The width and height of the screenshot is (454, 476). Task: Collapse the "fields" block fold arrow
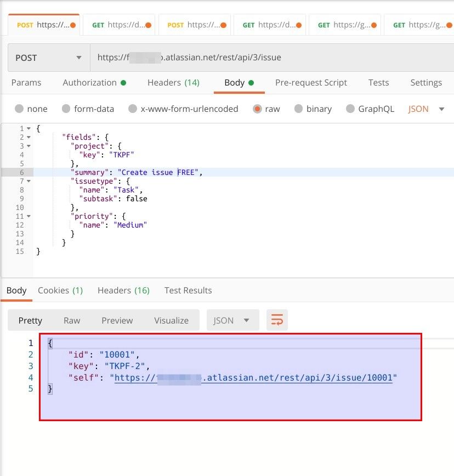point(29,137)
